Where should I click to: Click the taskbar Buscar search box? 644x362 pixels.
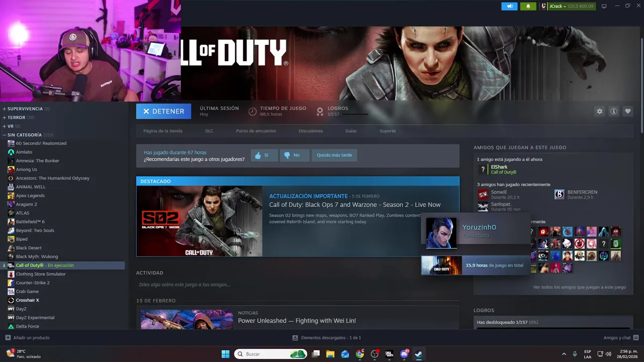point(271,354)
